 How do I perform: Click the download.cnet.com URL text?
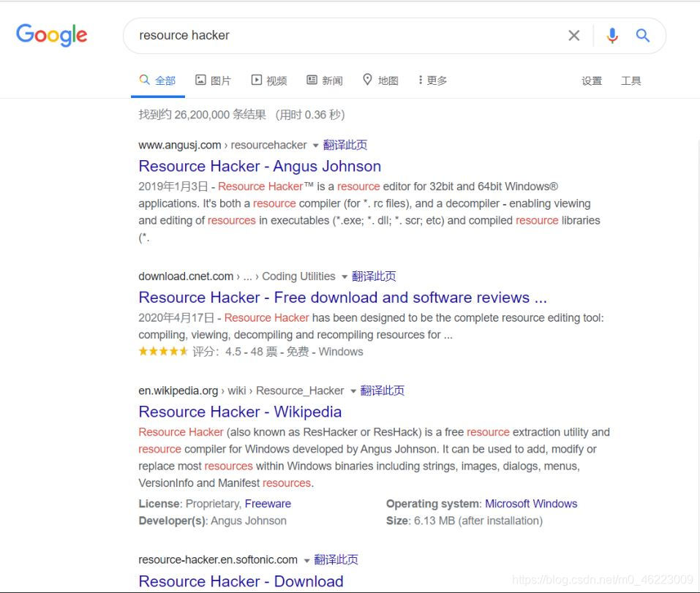click(x=186, y=276)
